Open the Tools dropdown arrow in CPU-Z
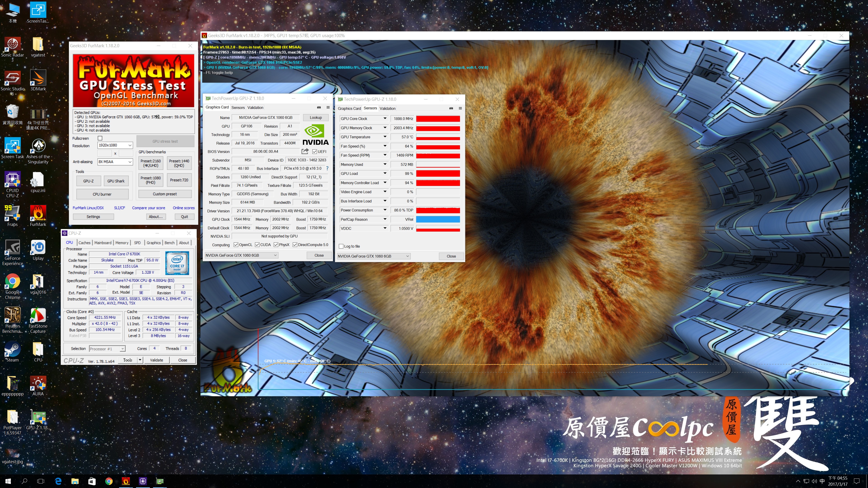868x488 pixels. pos(140,360)
